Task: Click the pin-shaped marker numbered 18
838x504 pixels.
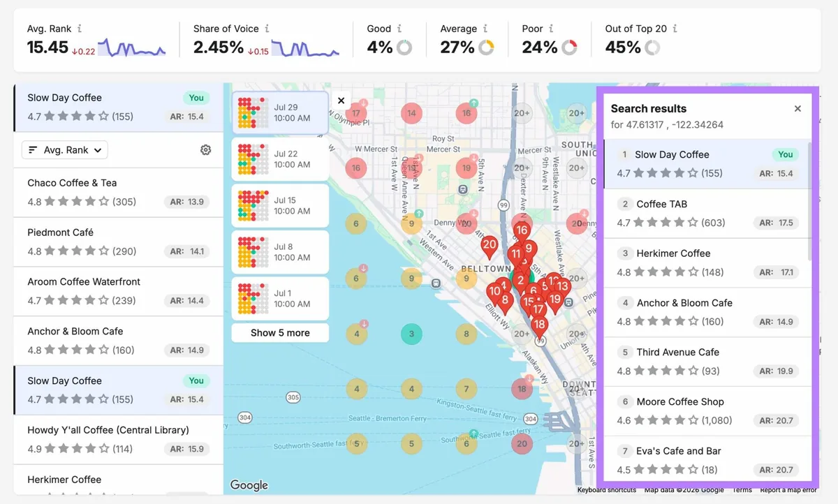Action: 538,326
